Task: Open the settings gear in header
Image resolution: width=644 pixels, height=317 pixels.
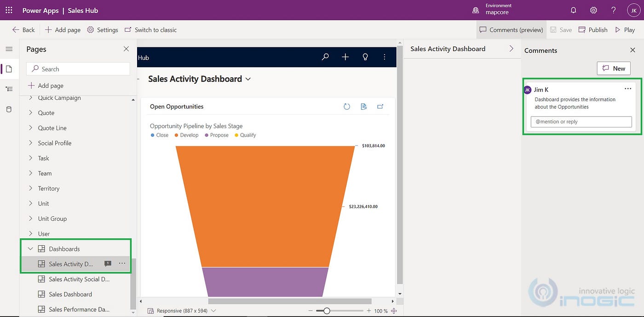Action: click(593, 10)
